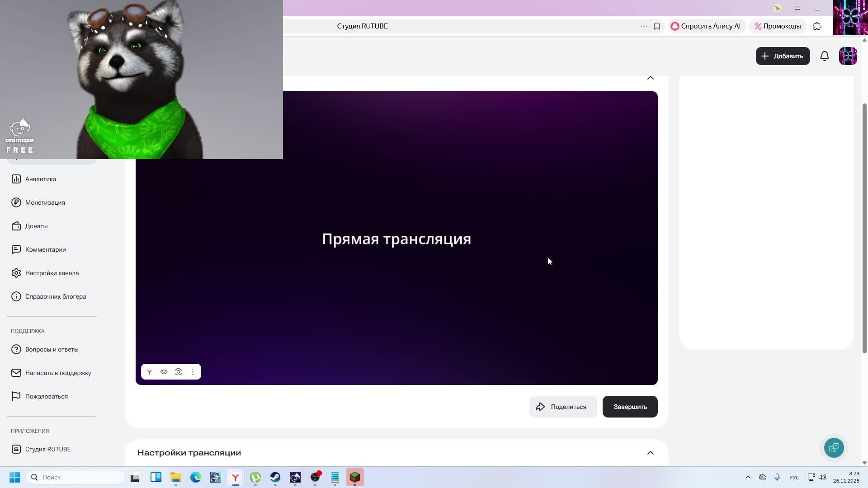Open Настройки канала in the sidebar

click(x=52, y=273)
